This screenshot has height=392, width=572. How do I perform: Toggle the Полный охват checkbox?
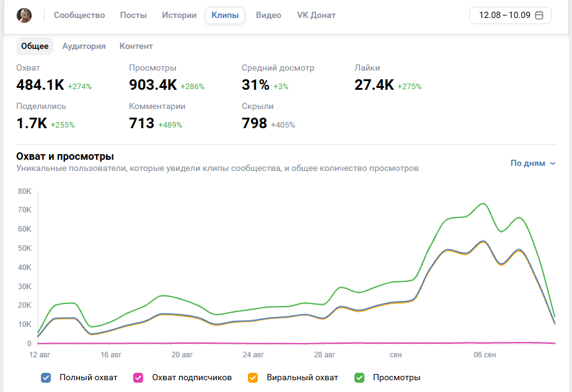point(46,378)
